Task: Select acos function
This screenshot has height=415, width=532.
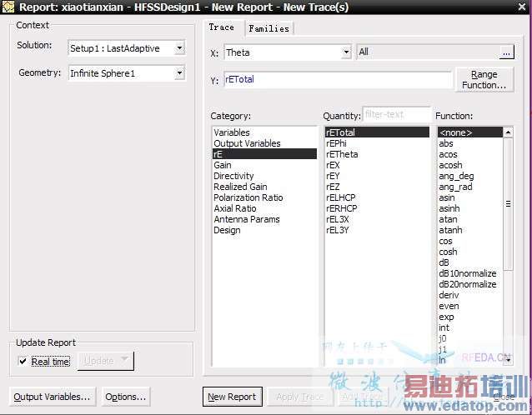Action: click(470, 154)
